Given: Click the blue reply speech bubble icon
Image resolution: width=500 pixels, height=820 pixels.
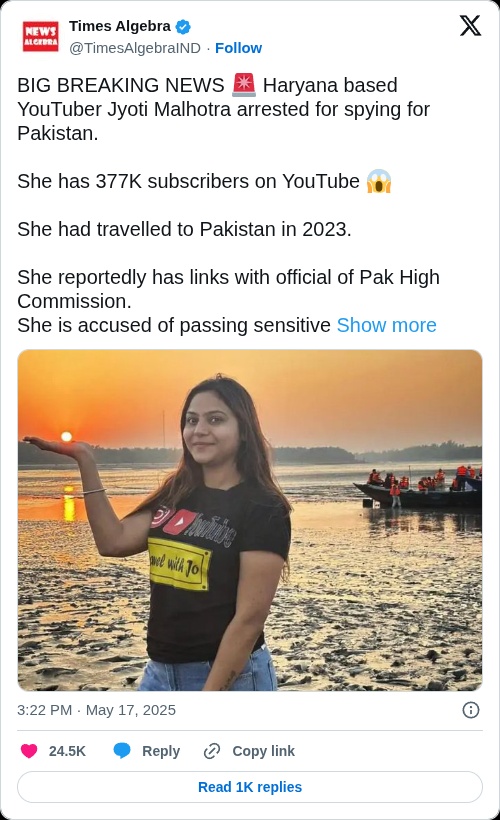Looking at the screenshot, I should click(x=122, y=751).
